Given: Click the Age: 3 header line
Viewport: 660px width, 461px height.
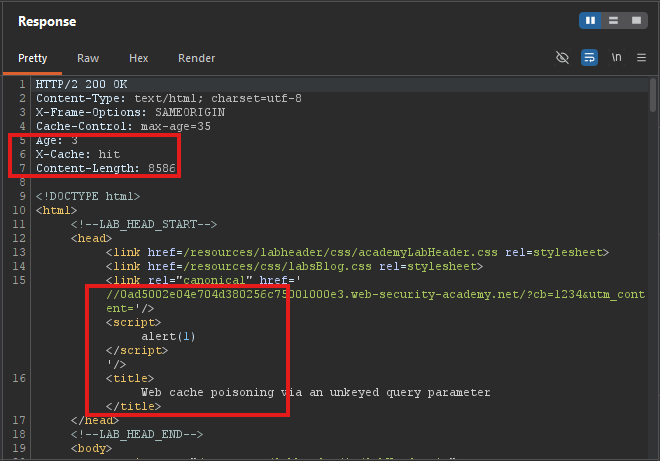Looking at the screenshot, I should [x=57, y=140].
